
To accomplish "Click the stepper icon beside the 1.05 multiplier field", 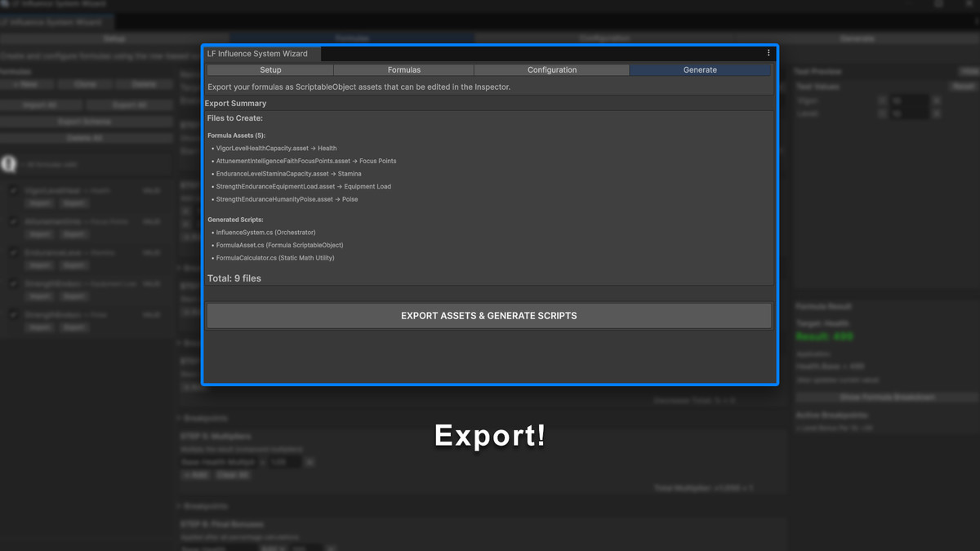I will point(309,461).
